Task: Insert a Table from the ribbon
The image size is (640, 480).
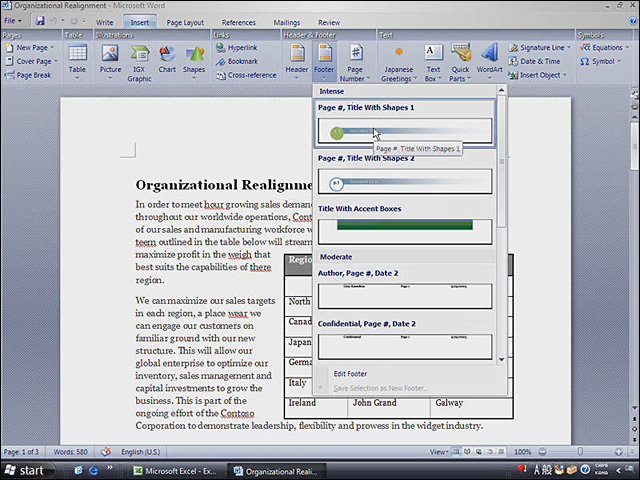Action: pos(77,61)
